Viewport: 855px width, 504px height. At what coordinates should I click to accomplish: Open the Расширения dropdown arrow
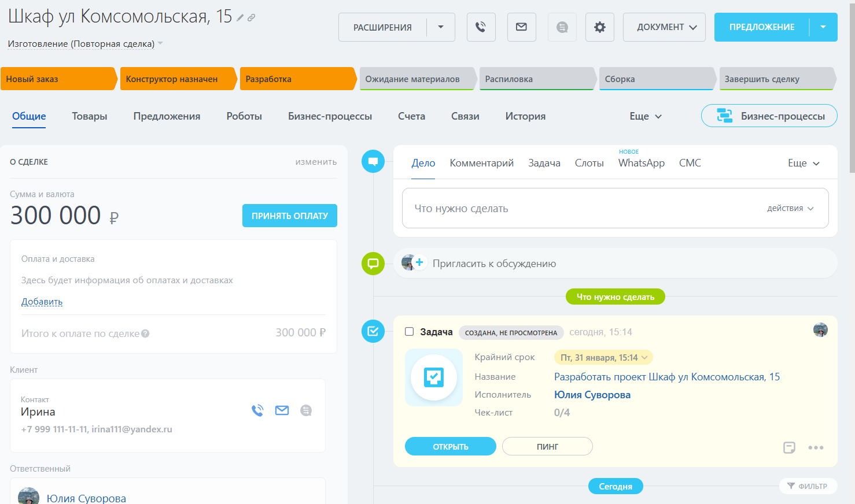[x=441, y=27]
